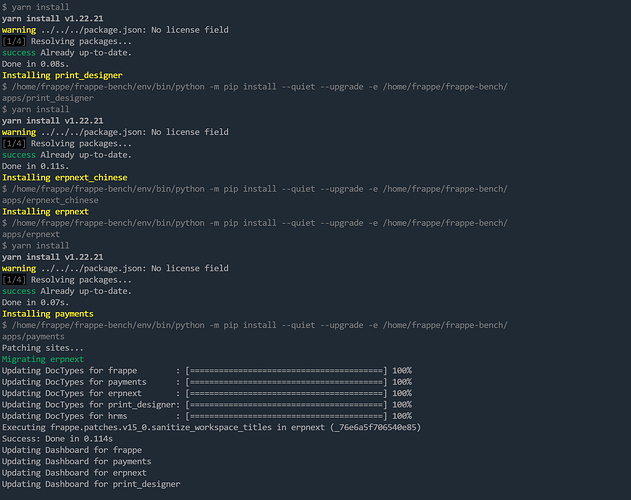The width and height of the screenshot is (631, 500).
Task: Click 'Updating DocTypes for print_designer' text
Action: click(89, 405)
